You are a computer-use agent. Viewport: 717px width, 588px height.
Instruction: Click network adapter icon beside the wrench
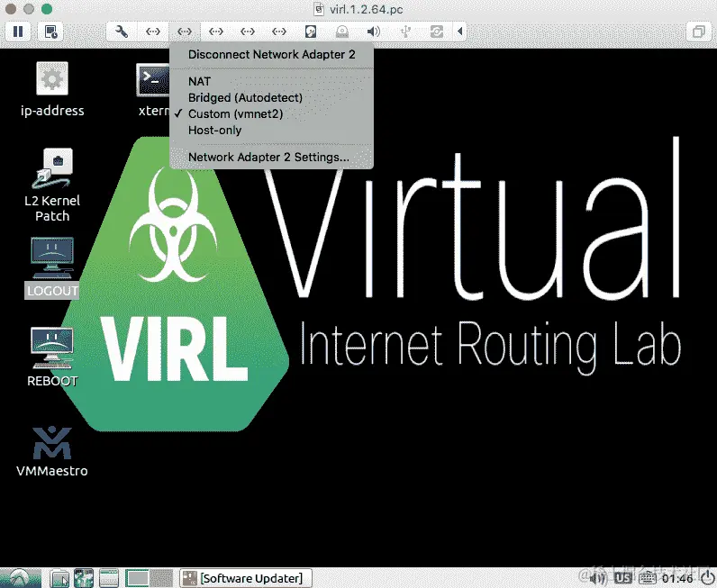(x=153, y=32)
